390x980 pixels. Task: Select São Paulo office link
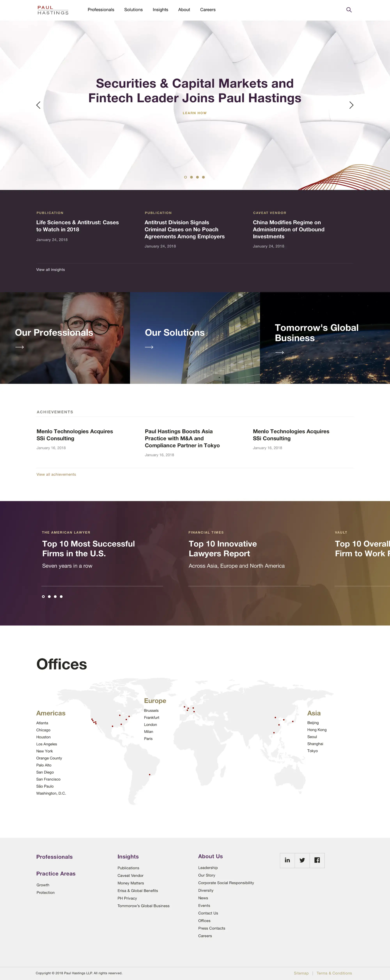click(45, 786)
